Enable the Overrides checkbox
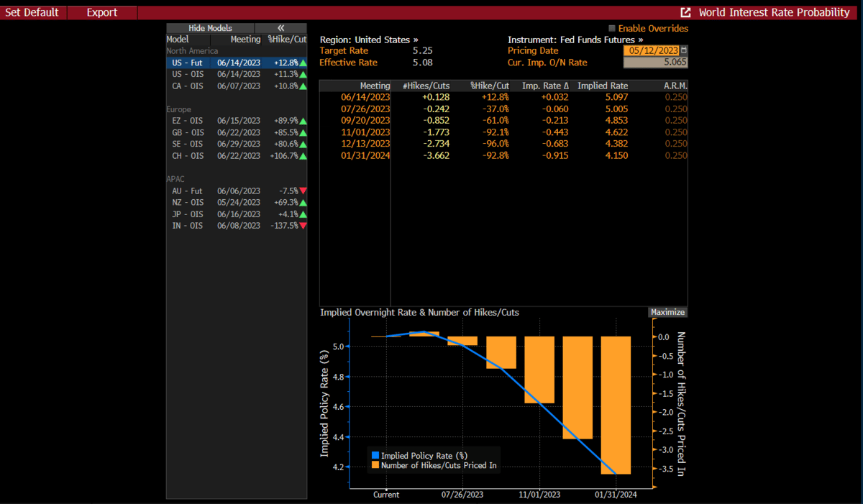 612,29
